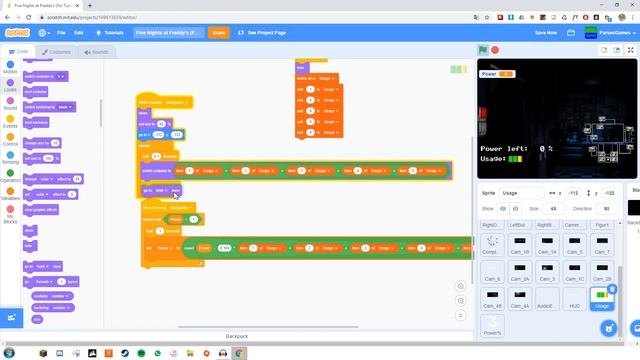
Task: Open the Backpack panel
Action: tap(237, 336)
